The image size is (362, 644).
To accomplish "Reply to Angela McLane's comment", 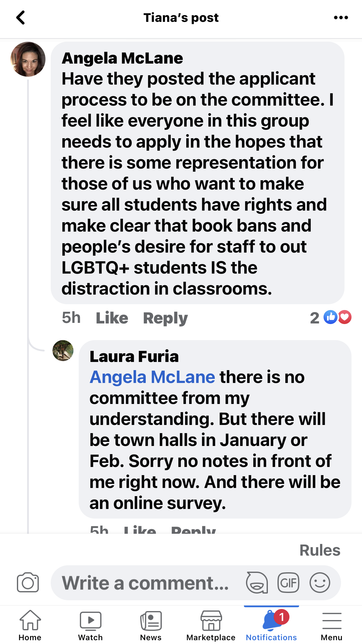I will coord(165,318).
